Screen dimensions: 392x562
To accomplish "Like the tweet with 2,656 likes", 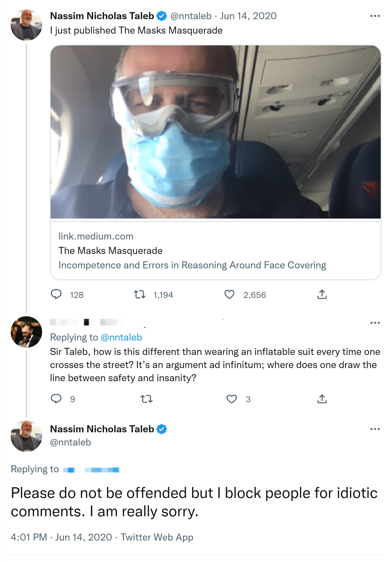I will 229,294.
